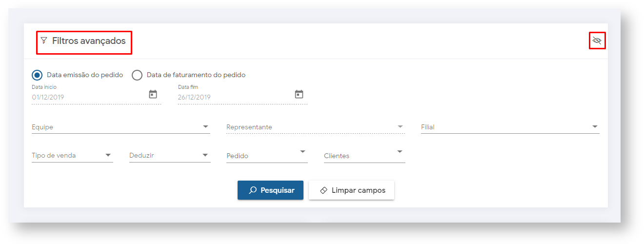Click the Data fim date field
This screenshot has width=644, height=246.
click(x=234, y=97)
